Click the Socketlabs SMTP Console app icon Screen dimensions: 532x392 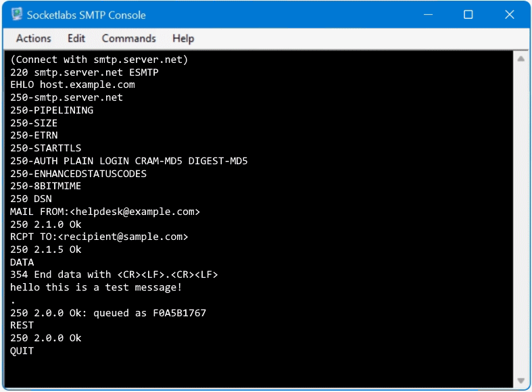(x=16, y=15)
